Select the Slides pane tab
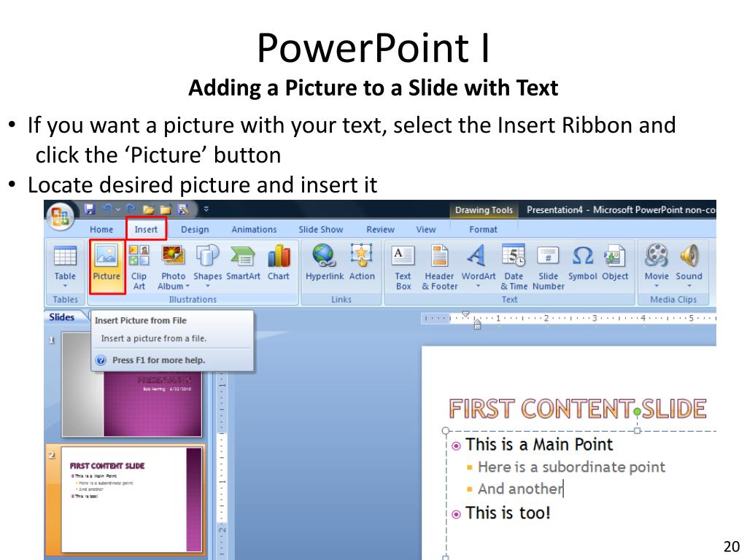This screenshot has height=560, width=747. point(62,317)
